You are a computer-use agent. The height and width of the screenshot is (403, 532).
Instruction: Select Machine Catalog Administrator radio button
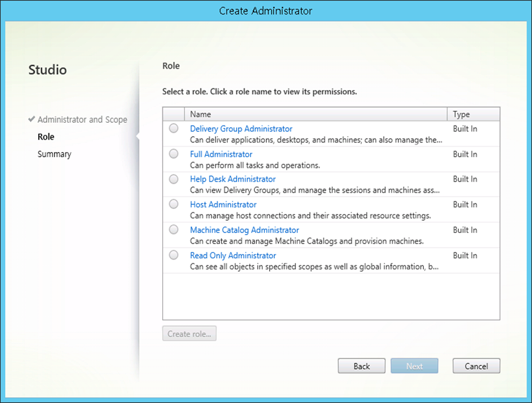174,229
